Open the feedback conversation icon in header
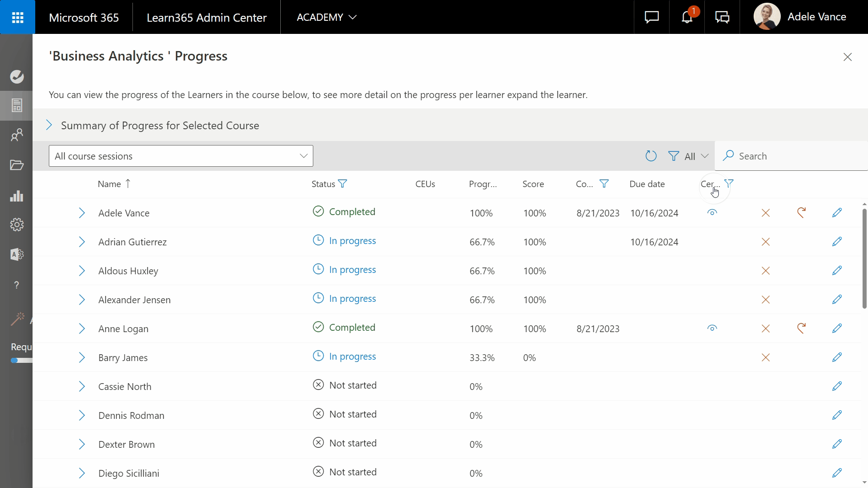868x488 pixels. pos(722,17)
